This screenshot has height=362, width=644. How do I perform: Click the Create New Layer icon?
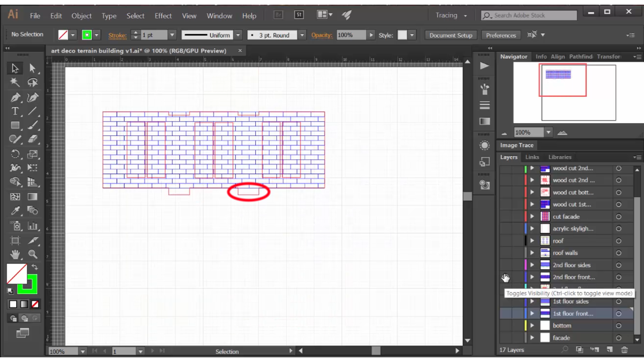tap(609, 350)
